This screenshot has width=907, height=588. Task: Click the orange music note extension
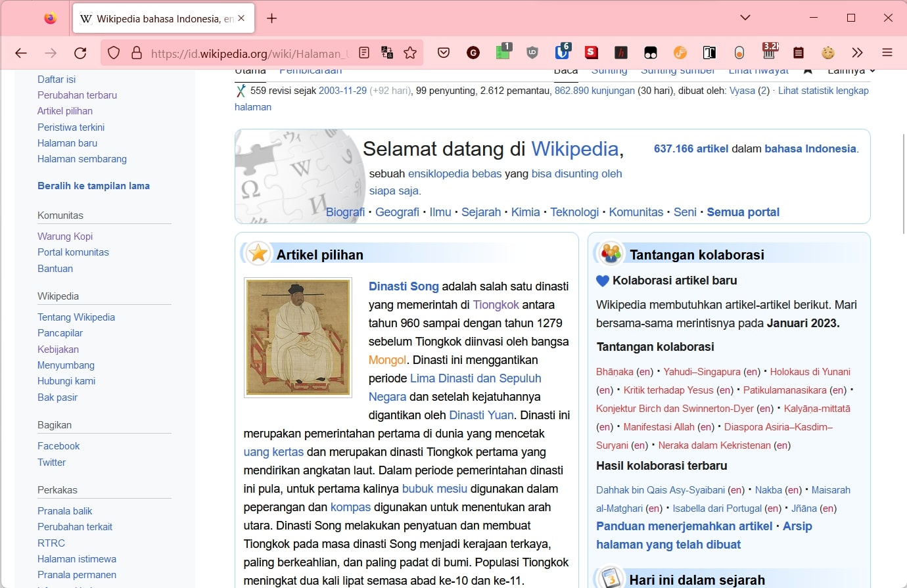[680, 53]
